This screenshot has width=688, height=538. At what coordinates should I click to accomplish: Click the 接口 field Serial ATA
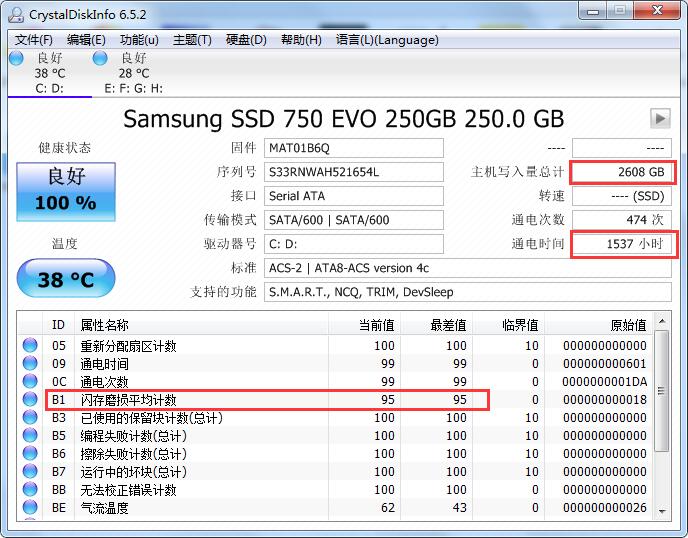[x=354, y=196]
